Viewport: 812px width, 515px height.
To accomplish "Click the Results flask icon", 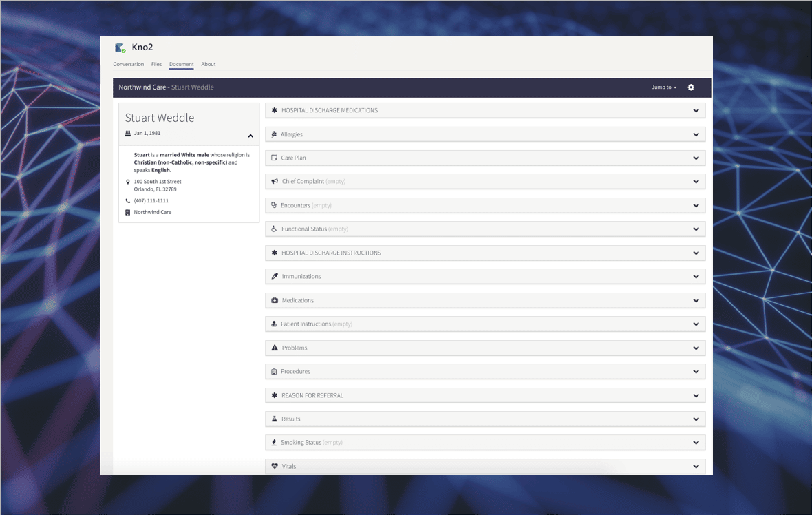I will click(274, 419).
